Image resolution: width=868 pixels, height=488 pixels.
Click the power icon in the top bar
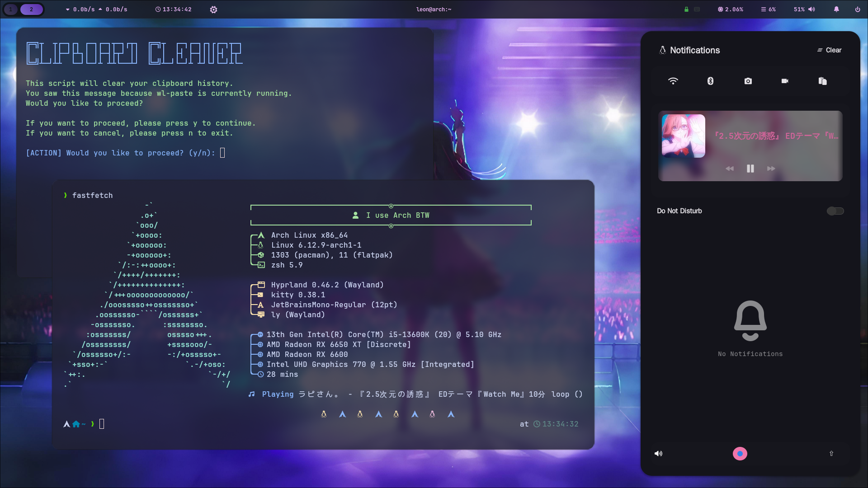[x=858, y=9]
